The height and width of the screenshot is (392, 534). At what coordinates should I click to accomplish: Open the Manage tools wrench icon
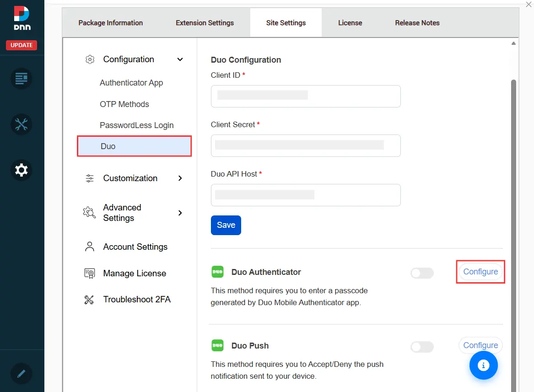21,124
